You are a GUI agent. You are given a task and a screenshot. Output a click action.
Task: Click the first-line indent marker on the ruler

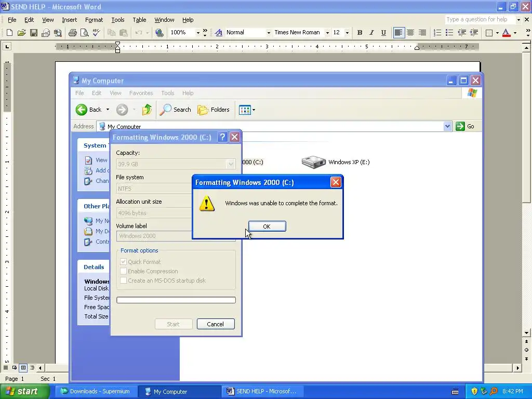pyautogui.click(x=118, y=44)
